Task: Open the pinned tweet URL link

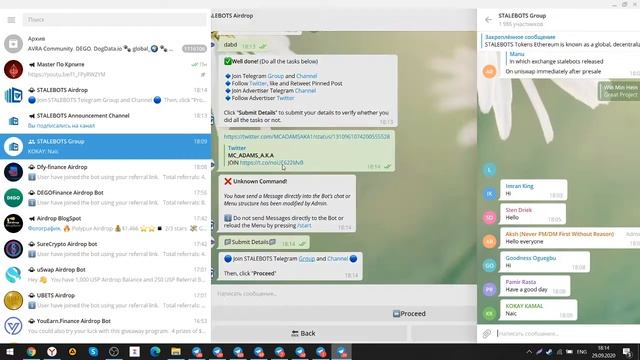Action: (307, 136)
